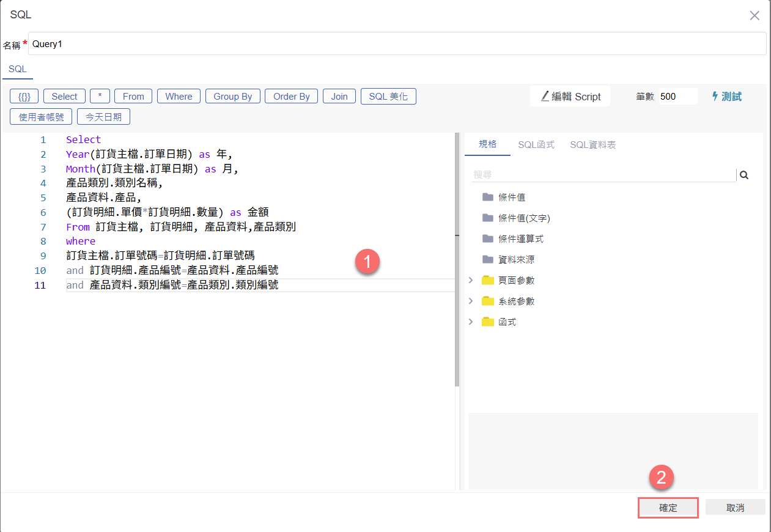Click the search magnifier icon
Screen dimensions: 771x532
(x=744, y=175)
